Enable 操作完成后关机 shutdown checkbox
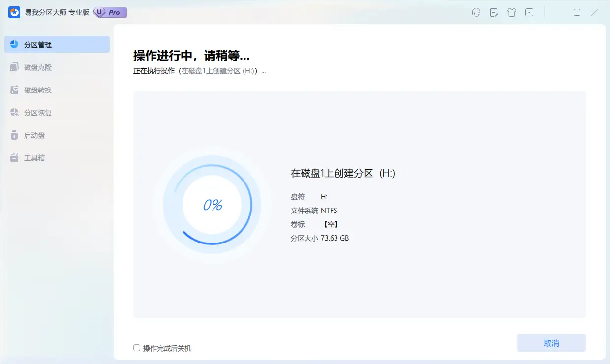The height and width of the screenshot is (364, 610). click(136, 348)
